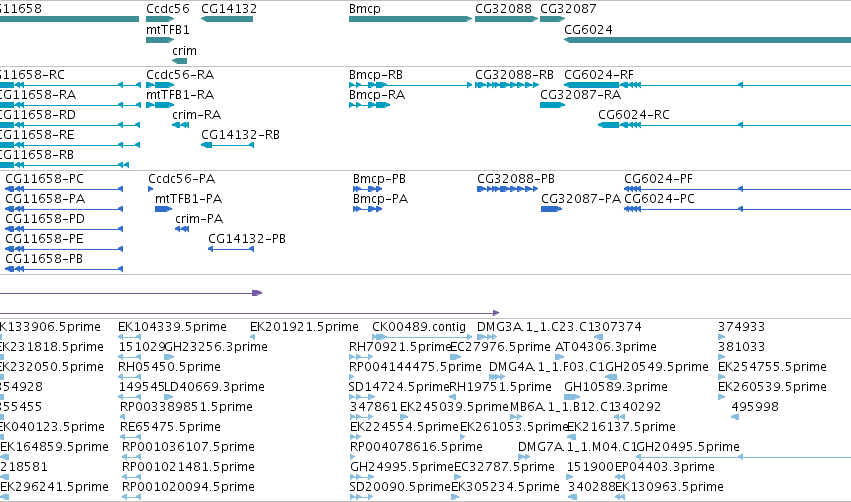Click transcript CG6024-RF label
Image resolution: width=851 pixels, height=502 pixels.
point(599,75)
